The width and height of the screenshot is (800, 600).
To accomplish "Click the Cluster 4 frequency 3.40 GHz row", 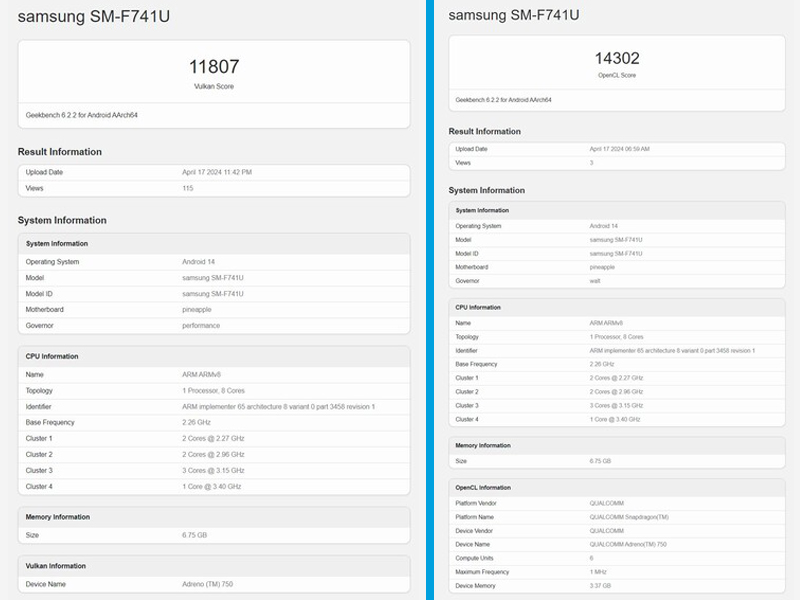I will click(x=212, y=485).
